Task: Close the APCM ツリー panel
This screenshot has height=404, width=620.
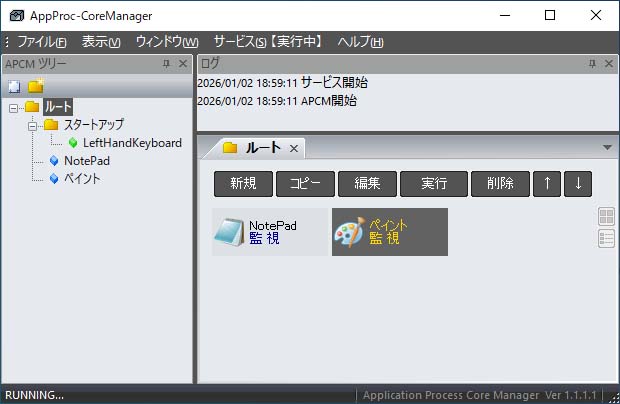Action: click(183, 64)
